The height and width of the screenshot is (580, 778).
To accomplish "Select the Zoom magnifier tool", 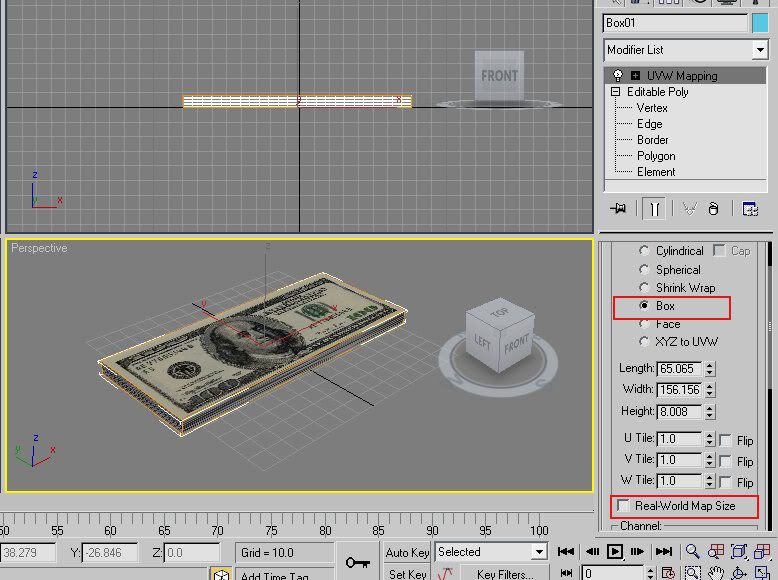I will pyautogui.click(x=693, y=551).
